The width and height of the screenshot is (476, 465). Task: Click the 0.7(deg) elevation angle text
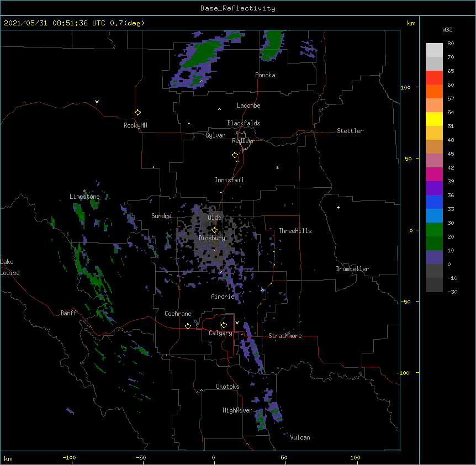(127, 23)
